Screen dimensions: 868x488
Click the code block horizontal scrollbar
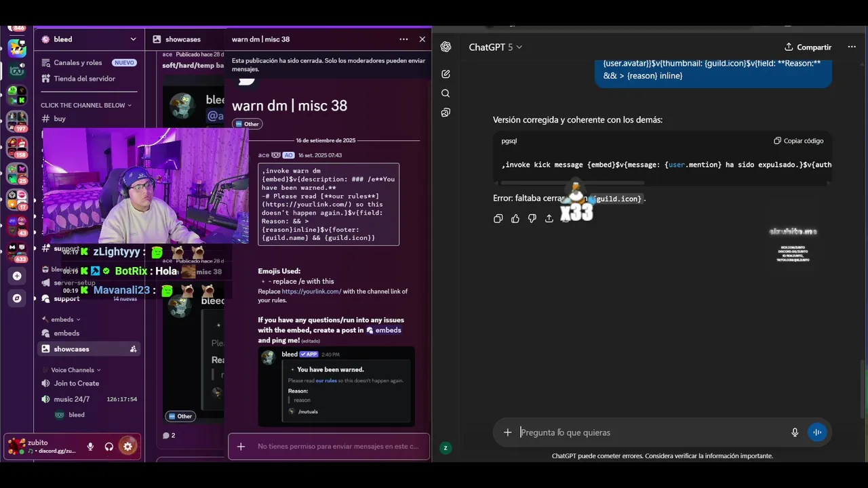(x=573, y=182)
